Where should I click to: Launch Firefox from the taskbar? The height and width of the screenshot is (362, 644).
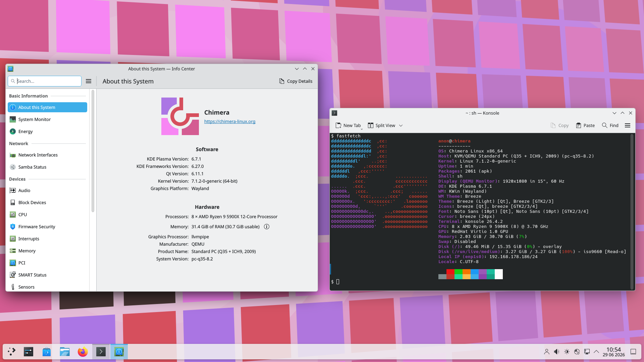(x=83, y=352)
